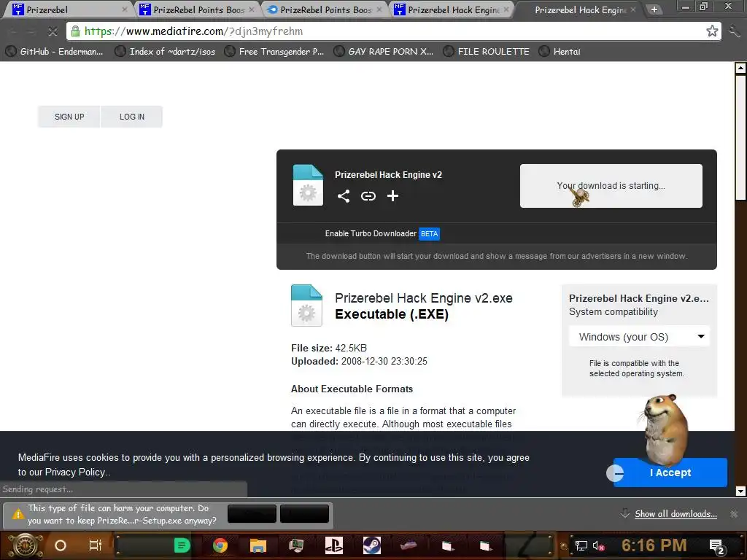Click the I Accept cookies button
This screenshot has height=560, width=747.
pos(670,472)
